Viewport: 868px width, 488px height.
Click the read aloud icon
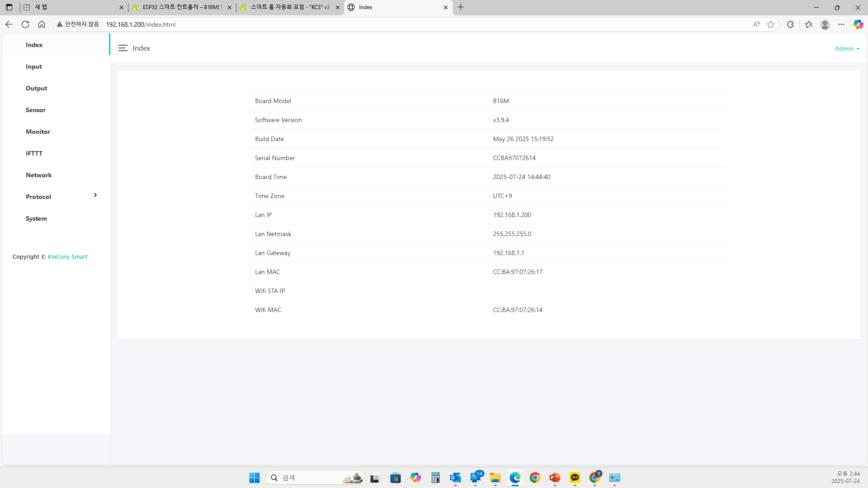point(756,24)
